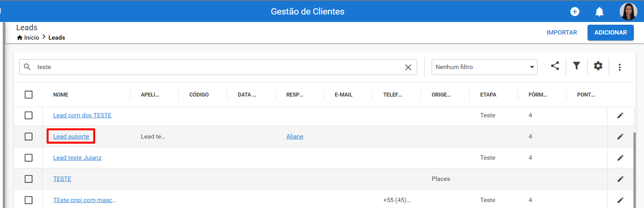Image resolution: width=644 pixels, height=208 pixels.
Task: Open the three-dot more options menu
Action: [x=620, y=67]
